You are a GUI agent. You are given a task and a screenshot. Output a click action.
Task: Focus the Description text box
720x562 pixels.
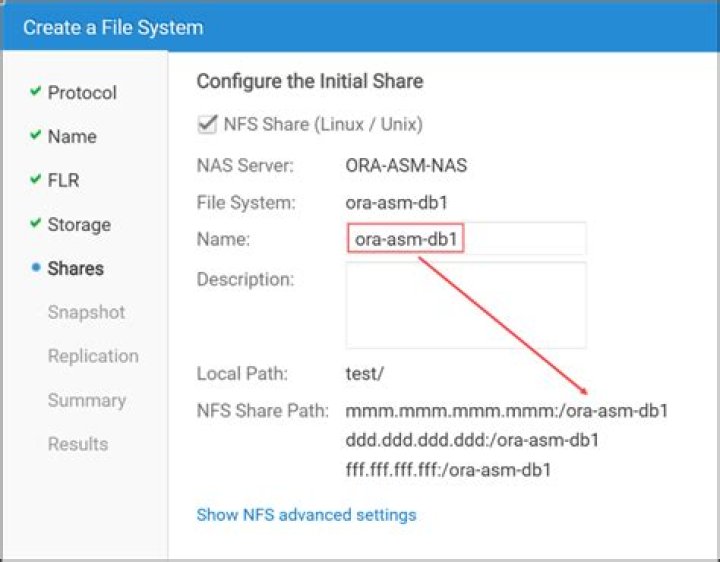click(466, 305)
